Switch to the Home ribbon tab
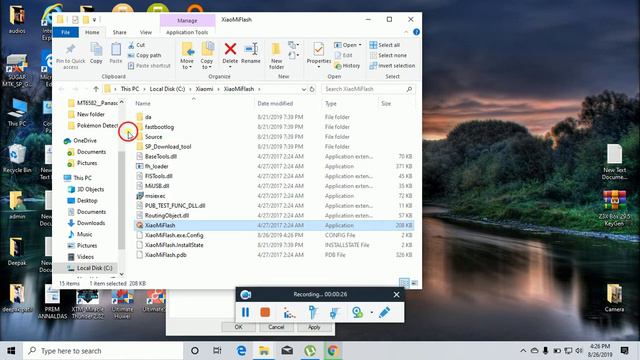Image resolution: width=640 pixels, height=360 pixels. pos(92,32)
